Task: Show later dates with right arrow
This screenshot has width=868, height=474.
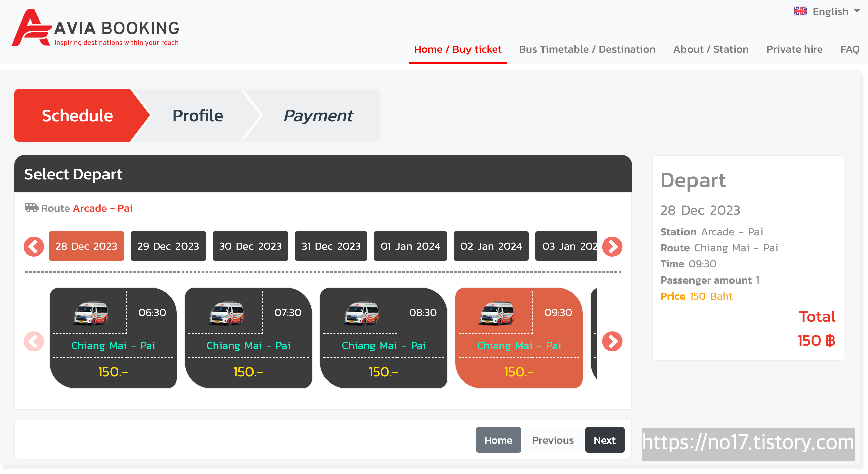Action: tap(612, 247)
